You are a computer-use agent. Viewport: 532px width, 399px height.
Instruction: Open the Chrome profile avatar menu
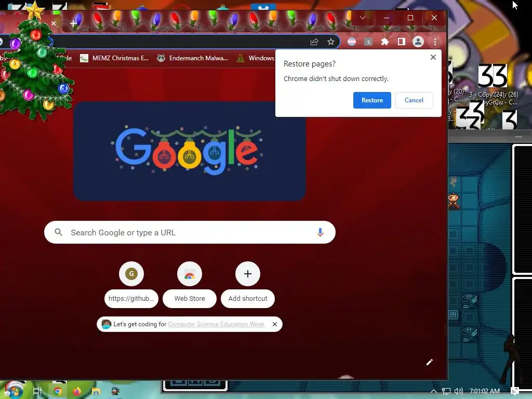[418, 42]
